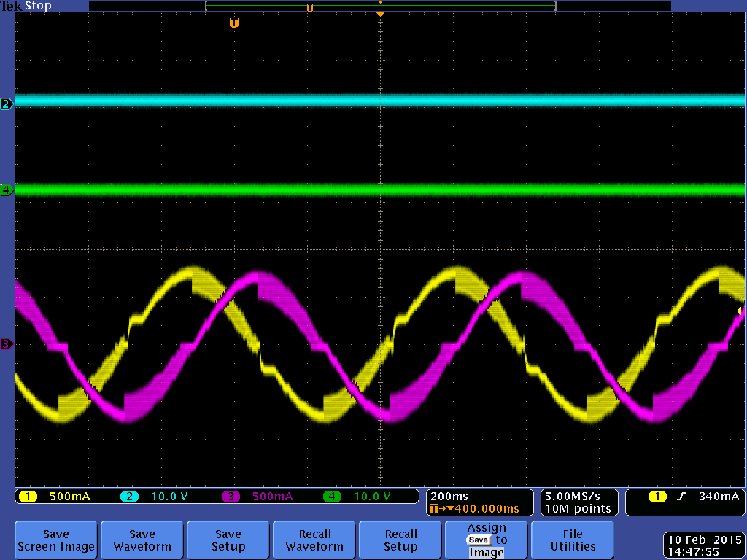
Task: Click the Recall Waveform button
Action: [x=314, y=540]
